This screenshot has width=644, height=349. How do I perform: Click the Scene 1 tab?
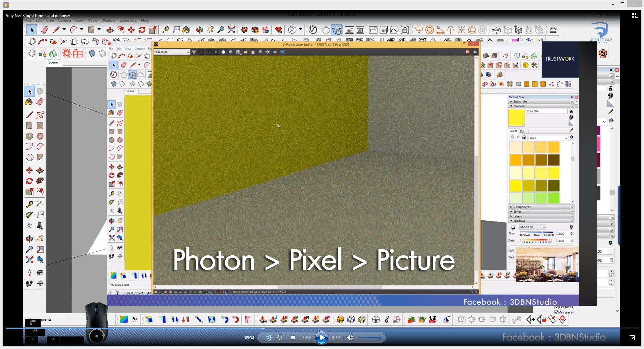point(54,62)
